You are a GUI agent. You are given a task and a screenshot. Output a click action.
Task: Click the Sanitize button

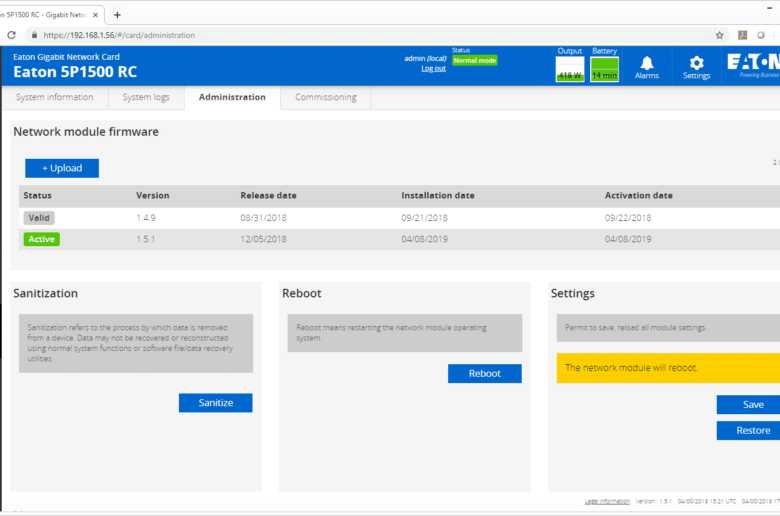(215, 403)
